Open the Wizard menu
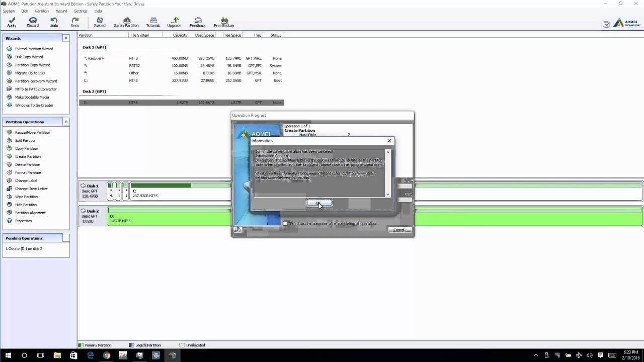644x362 pixels. tap(61, 11)
